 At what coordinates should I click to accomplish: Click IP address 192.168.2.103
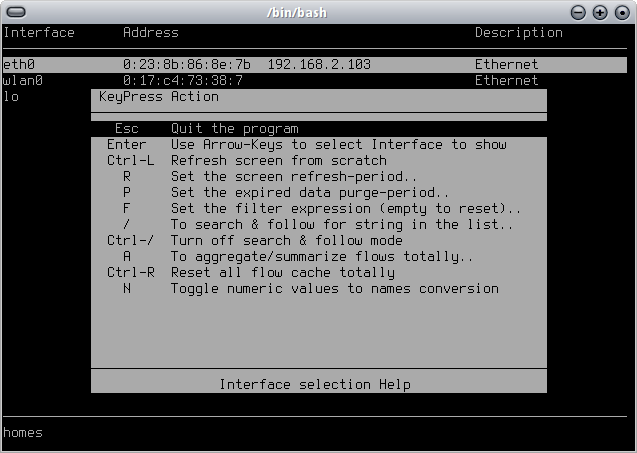(319, 65)
